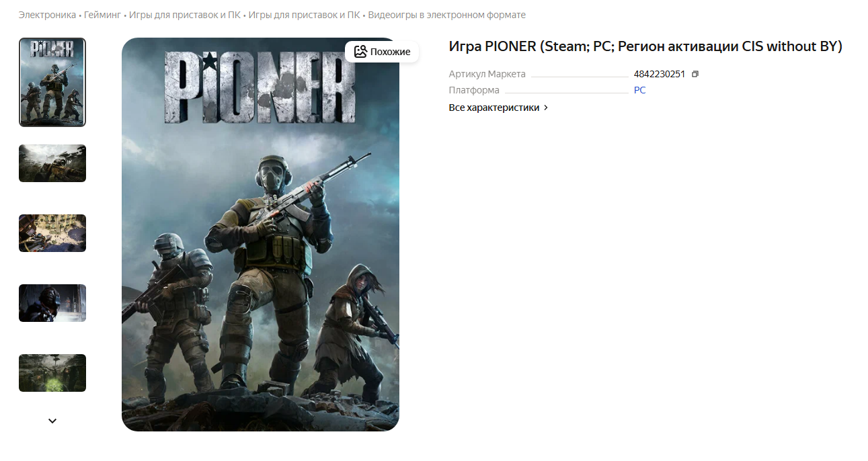Click the article number 4842230251

coord(660,74)
